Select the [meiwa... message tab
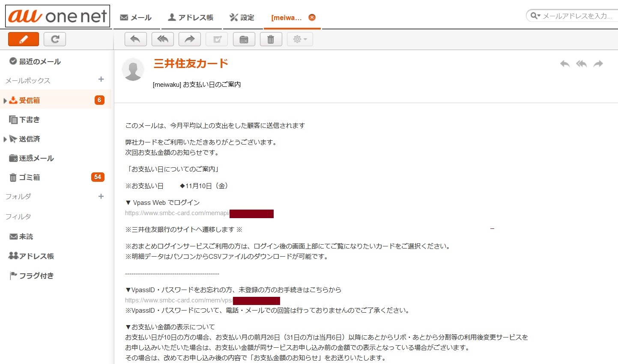Screen dimensions: 618x364 pyautogui.click(x=287, y=18)
